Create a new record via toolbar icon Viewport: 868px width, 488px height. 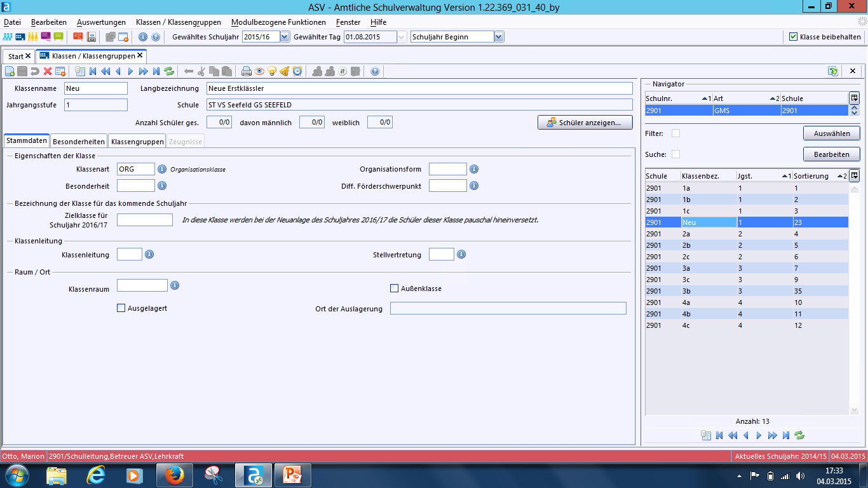10,71
